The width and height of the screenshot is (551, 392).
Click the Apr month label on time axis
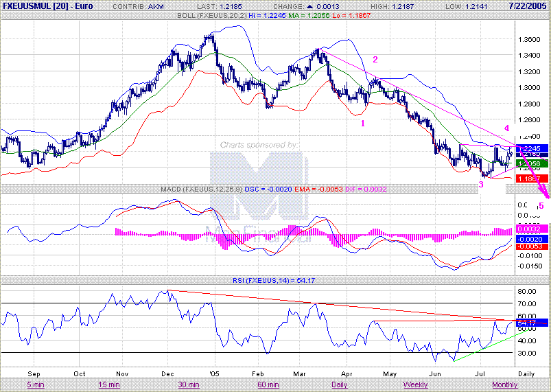tap(347, 374)
